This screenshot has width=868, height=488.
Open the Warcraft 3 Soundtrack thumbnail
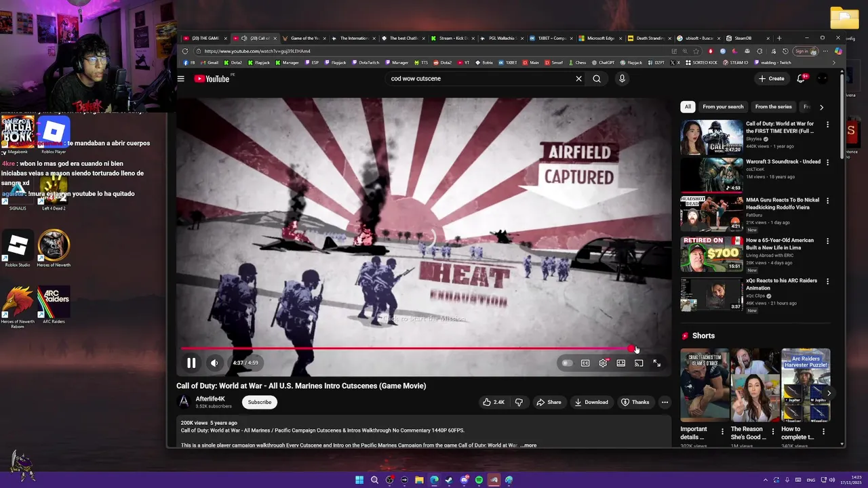[711, 176]
